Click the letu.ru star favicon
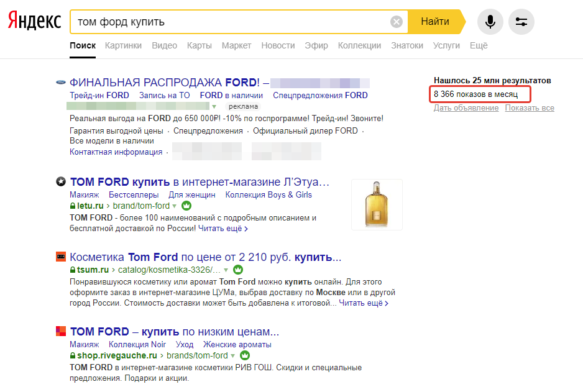 61,181
